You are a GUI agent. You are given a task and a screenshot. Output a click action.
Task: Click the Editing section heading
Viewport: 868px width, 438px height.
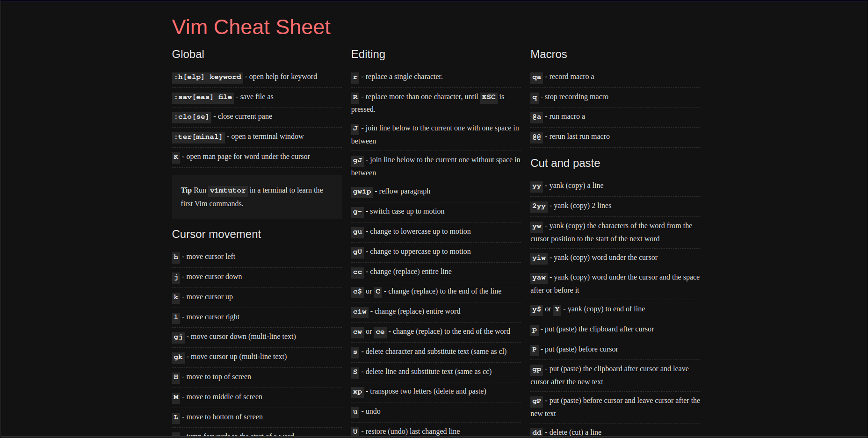[x=368, y=54]
